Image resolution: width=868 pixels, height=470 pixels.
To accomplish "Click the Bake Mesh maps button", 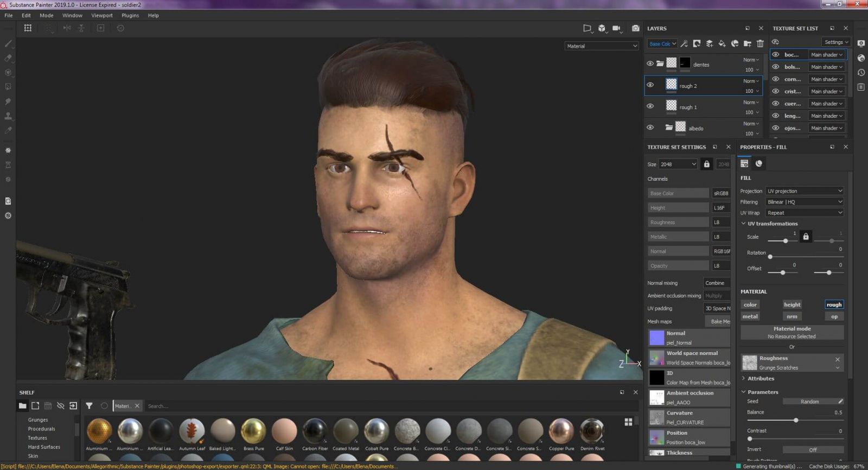I will 718,321.
